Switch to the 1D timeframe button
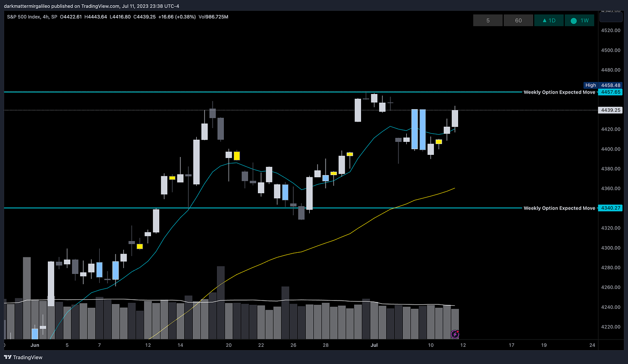This screenshot has height=364, width=628. tap(549, 20)
